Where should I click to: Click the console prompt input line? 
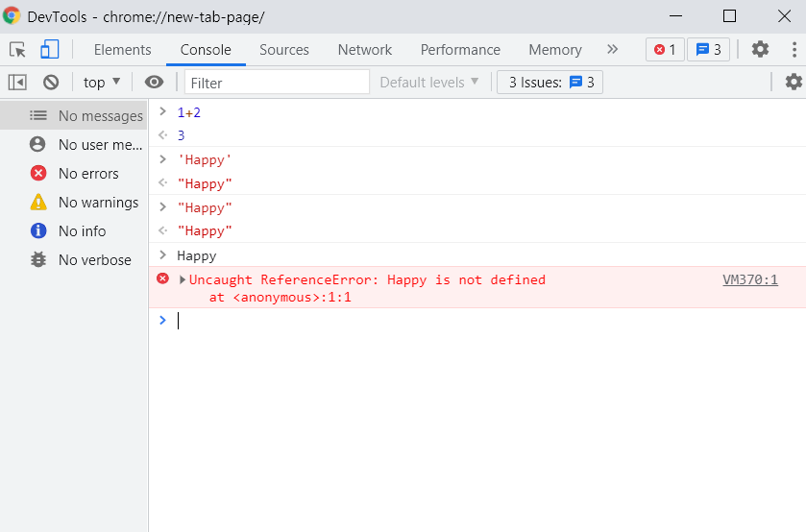(478, 321)
